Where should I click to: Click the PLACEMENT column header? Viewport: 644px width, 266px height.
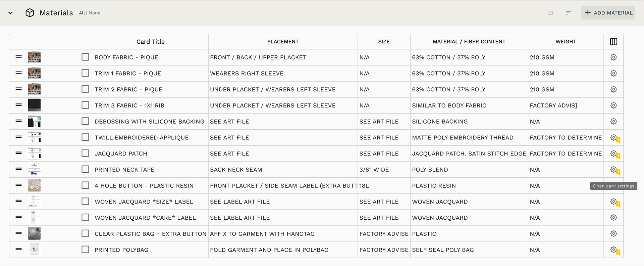coord(283,42)
